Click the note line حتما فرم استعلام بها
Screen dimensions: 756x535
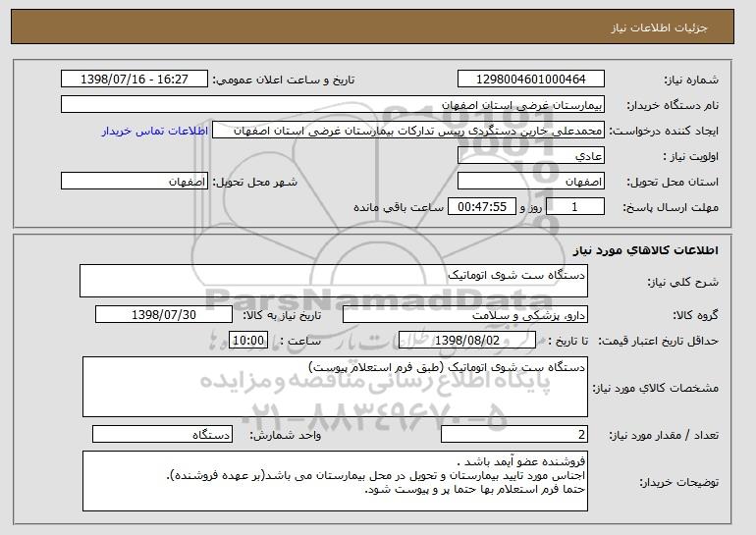click(x=475, y=489)
